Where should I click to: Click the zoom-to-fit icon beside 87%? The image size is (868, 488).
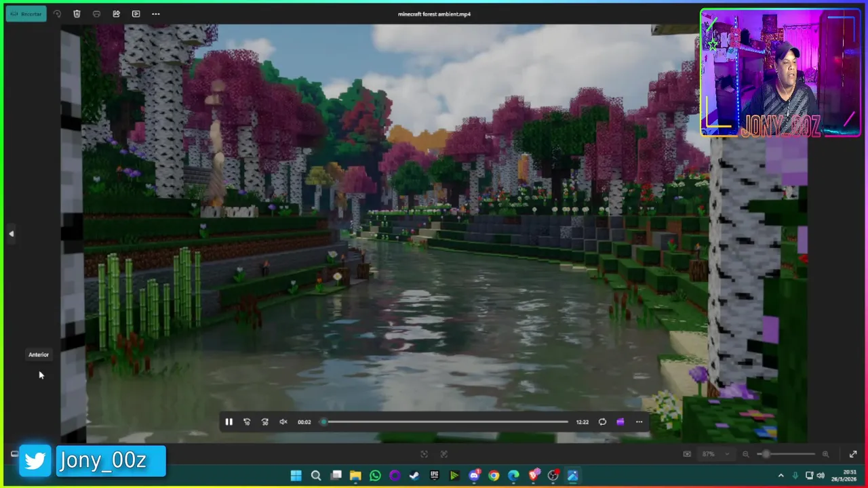[687, 454]
